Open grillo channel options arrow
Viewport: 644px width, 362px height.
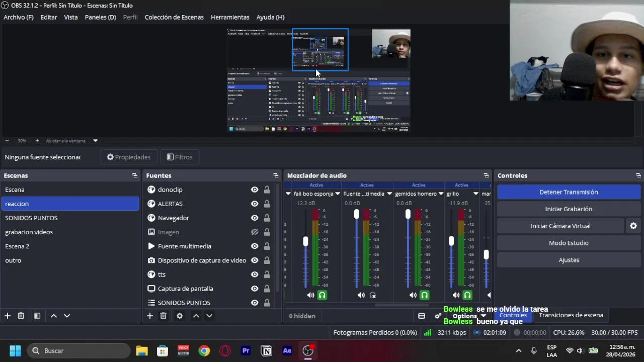[x=475, y=194]
